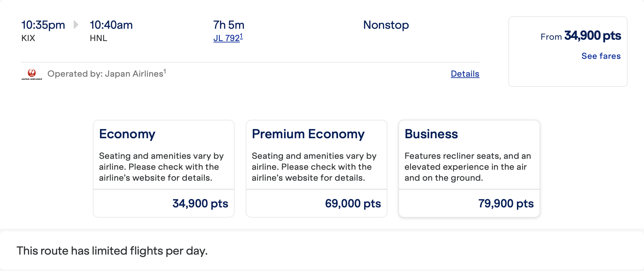The width and height of the screenshot is (644, 271).
Task: Click Operated by: Japan Airlines text
Action: pos(107,74)
